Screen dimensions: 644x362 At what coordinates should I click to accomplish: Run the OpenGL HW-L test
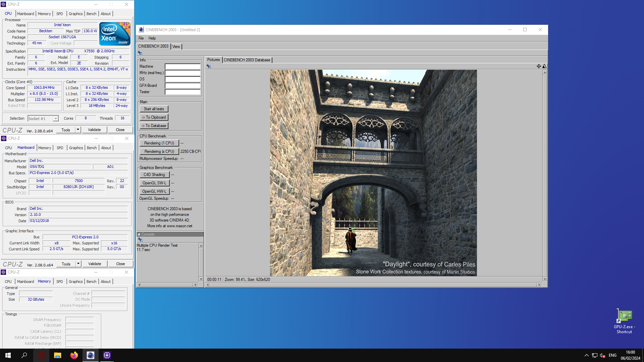154,191
